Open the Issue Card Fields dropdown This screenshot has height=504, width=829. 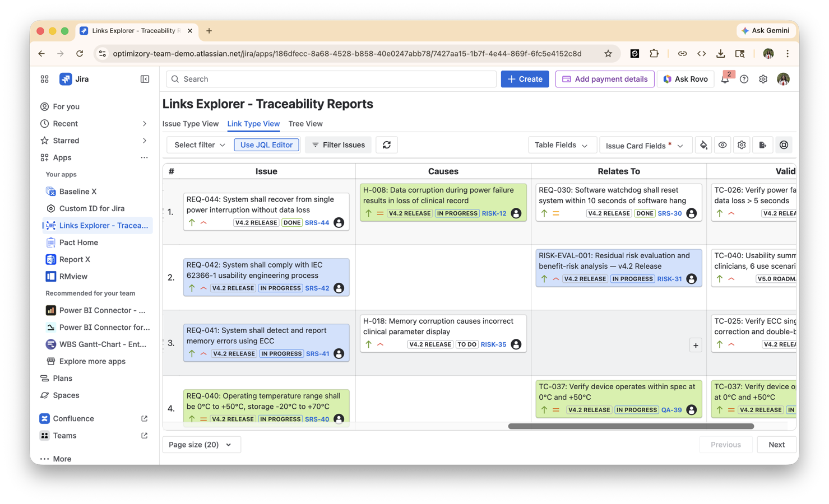pyautogui.click(x=645, y=145)
